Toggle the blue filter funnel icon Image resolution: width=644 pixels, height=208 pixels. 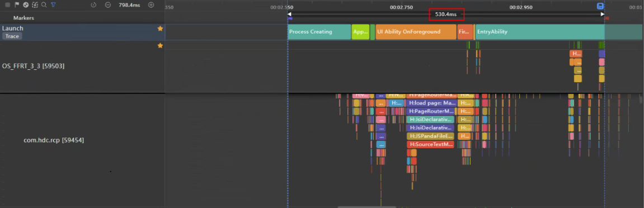point(53,5)
